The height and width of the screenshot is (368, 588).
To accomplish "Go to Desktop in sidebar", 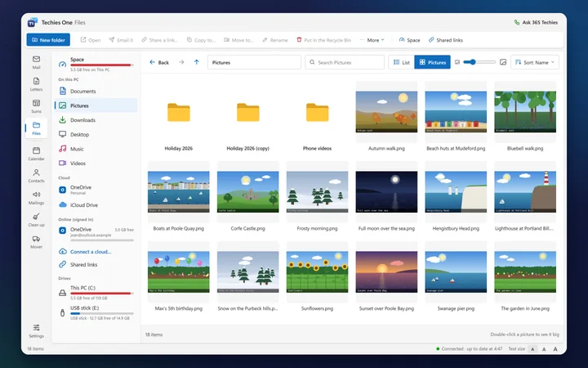I will (x=96, y=134).
